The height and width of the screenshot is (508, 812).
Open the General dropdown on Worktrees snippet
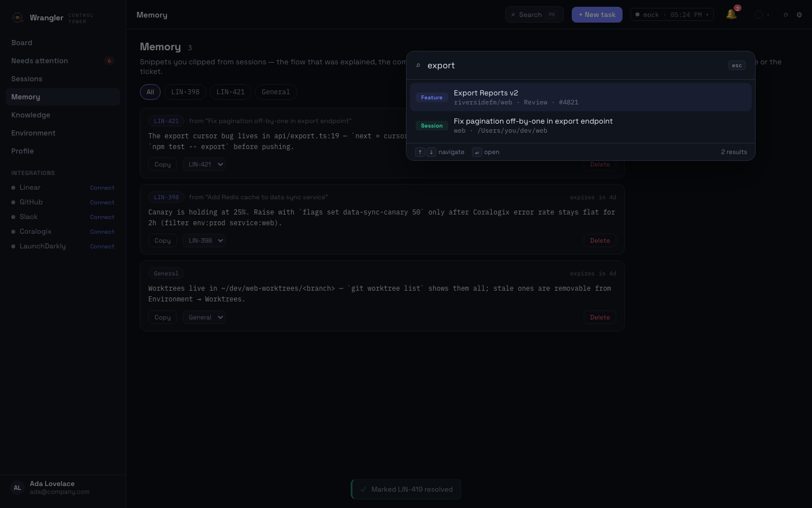[204, 317]
